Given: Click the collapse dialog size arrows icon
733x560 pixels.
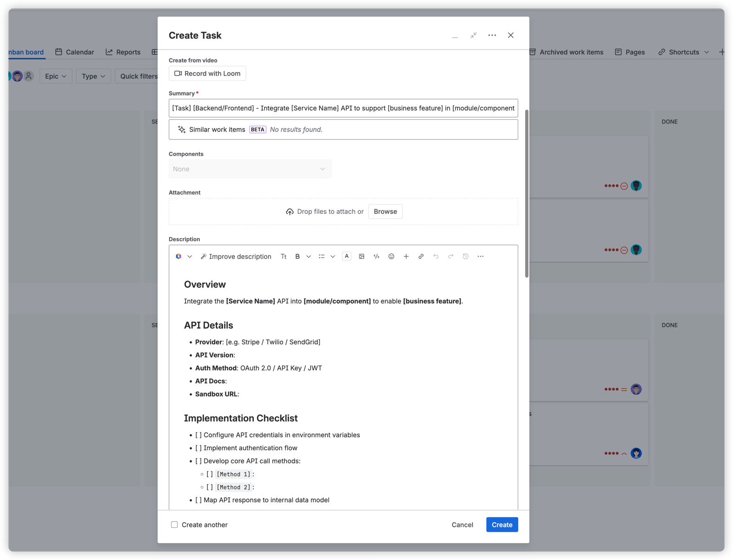Looking at the screenshot, I should coord(474,35).
